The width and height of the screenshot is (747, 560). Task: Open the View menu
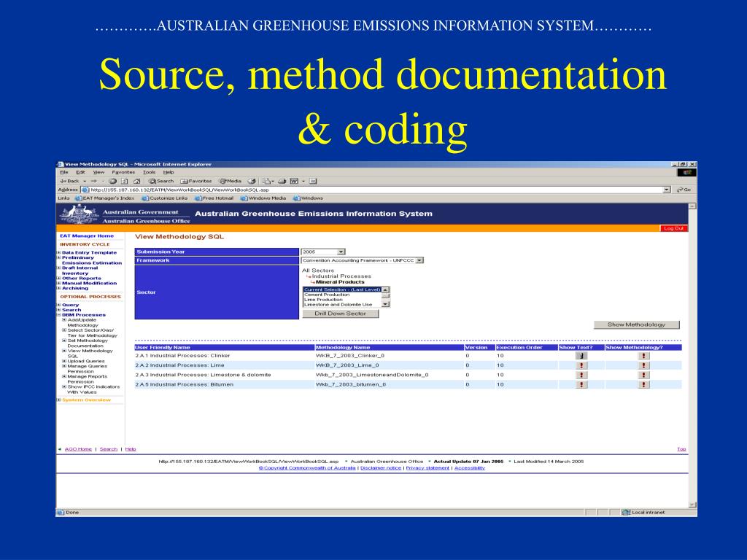point(98,172)
